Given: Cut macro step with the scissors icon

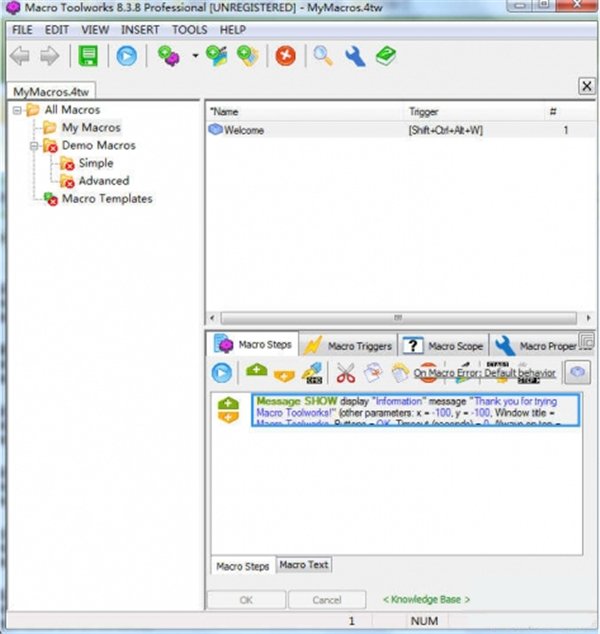Looking at the screenshot, I should tap(346, 373).
